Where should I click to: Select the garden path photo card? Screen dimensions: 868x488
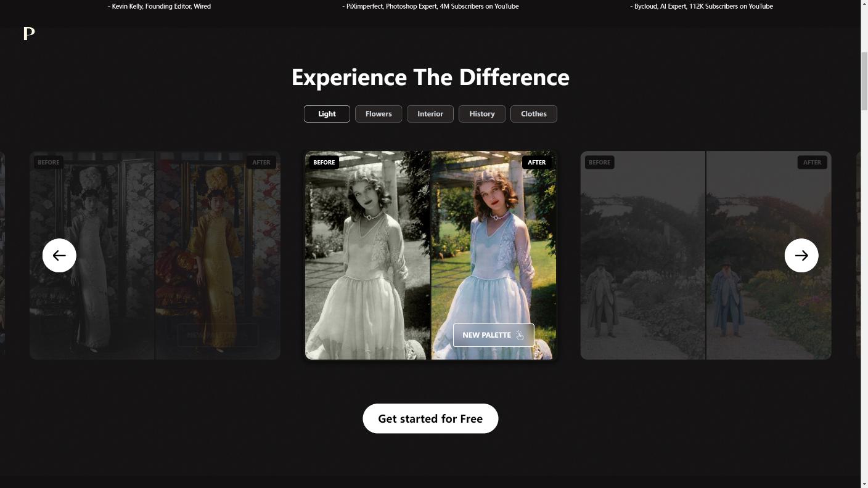point(706,255)
